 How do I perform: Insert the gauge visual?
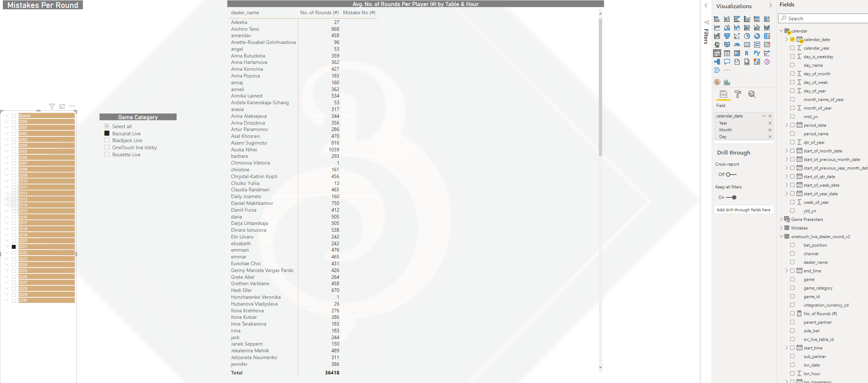coord(737,45)
